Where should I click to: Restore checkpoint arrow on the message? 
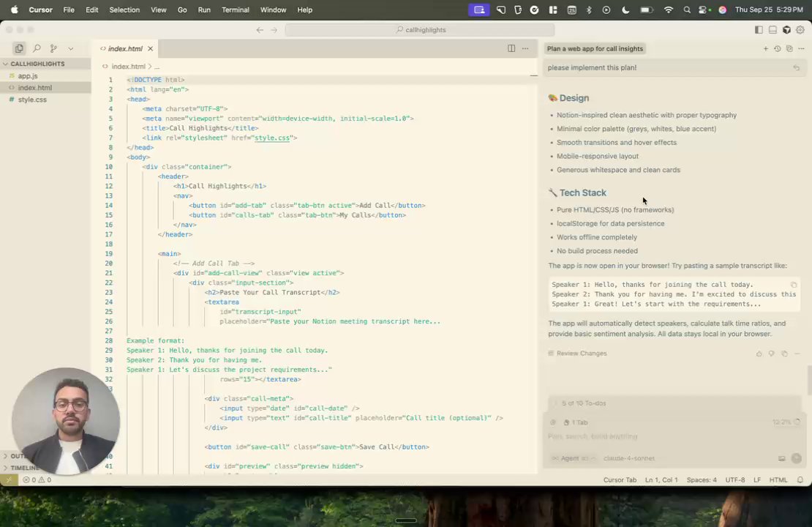tap(797, 68)
